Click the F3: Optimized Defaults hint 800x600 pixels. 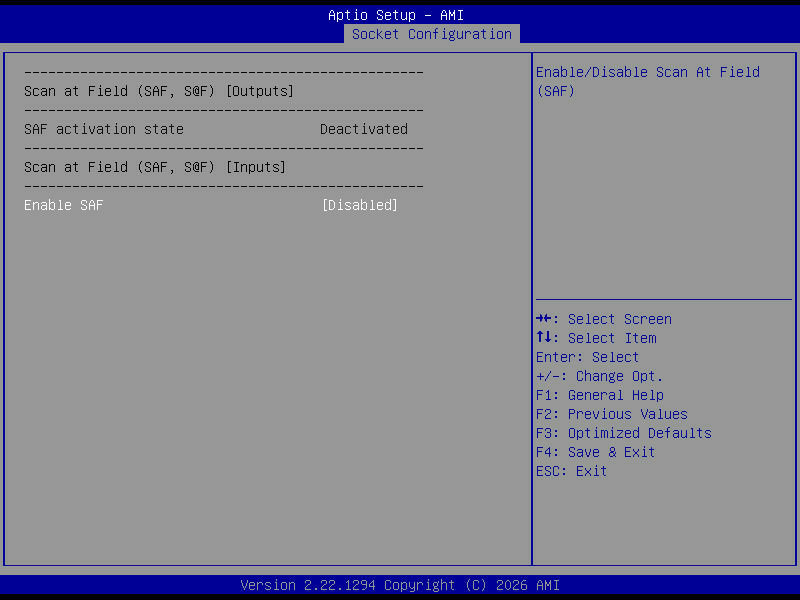624,433
